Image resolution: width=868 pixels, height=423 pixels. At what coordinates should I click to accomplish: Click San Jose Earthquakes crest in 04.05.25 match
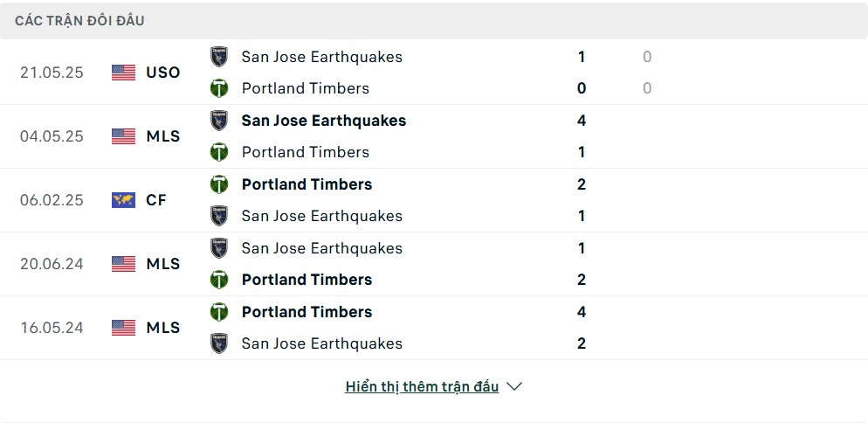coord(219,121)
